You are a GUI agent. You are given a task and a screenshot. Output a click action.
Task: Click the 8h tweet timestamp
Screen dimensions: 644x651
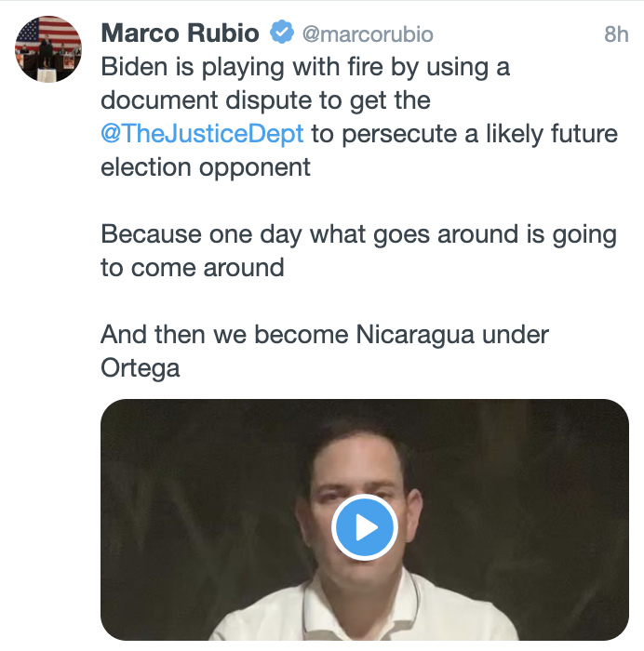pos(616,34)
